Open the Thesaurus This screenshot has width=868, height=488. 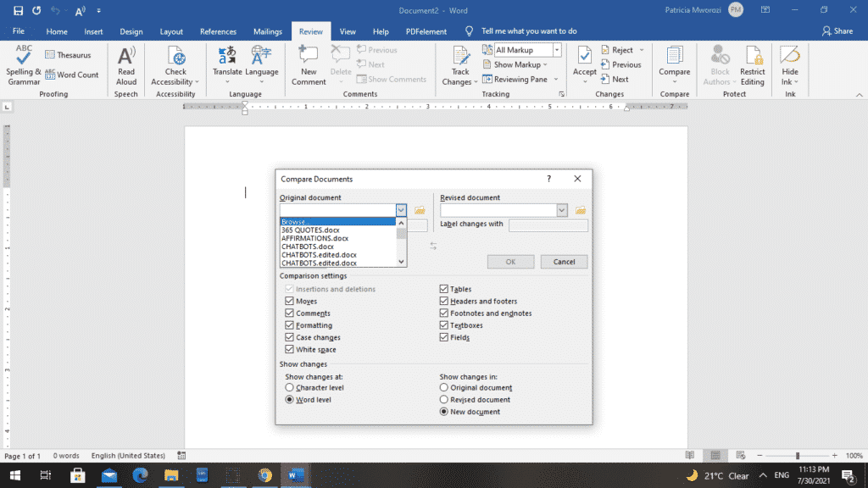coord(68,55)
